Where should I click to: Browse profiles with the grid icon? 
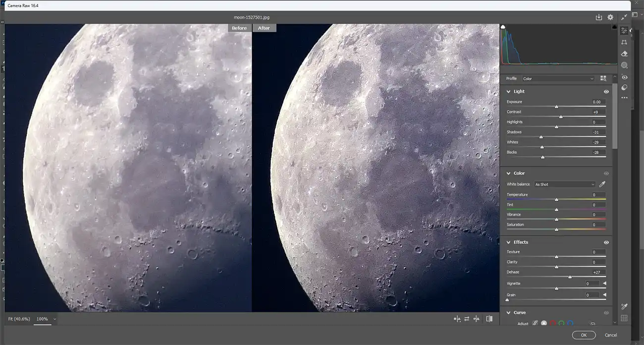(603, 78)
